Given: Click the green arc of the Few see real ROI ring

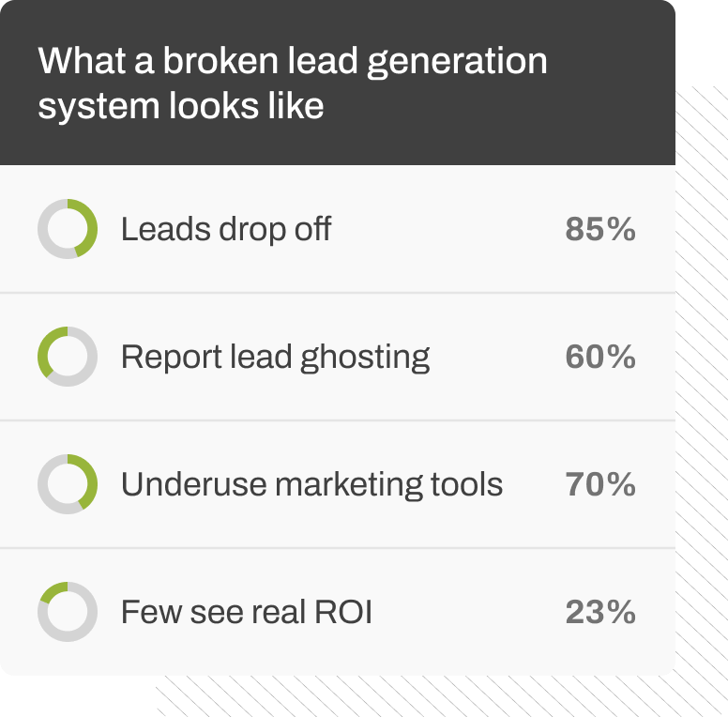Looking at the screenshot, I should (53, 591).
